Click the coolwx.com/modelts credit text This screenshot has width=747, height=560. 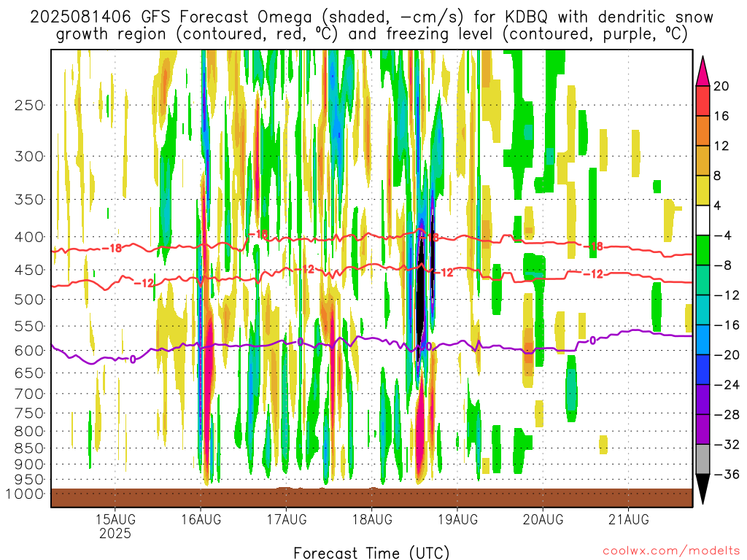click(x=671, y=551)
